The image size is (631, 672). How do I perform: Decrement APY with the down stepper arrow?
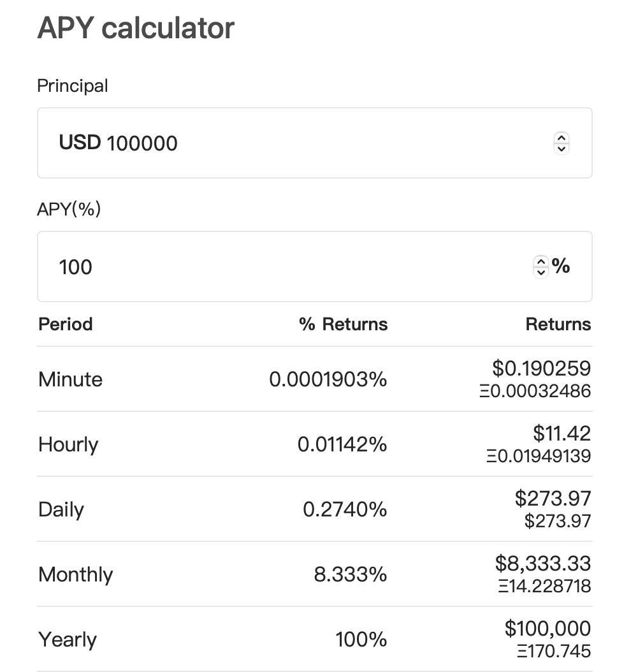point(541,272)
